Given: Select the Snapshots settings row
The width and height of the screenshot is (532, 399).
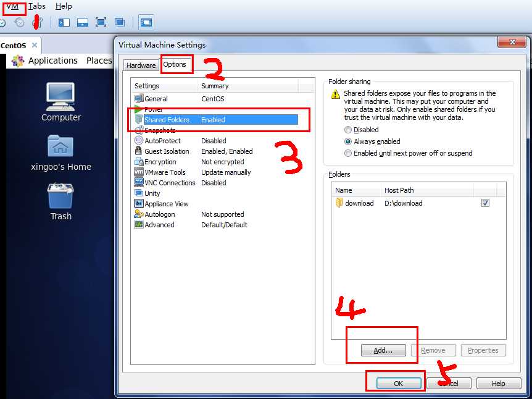Looking at the screenshot, I should click(x=216, y=130).
